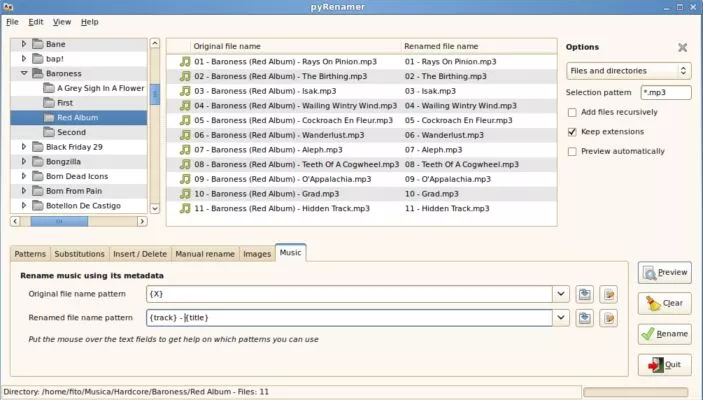This screenshot has height=400, width=703.
Task: Click the edit icon beside Renamed file name pattern
Action: [608, 318]
